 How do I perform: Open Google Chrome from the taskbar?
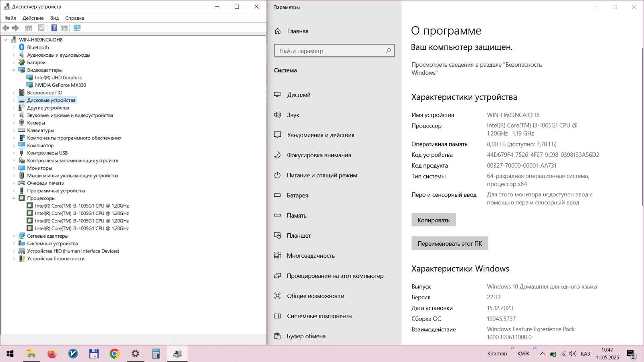[114, 354]
